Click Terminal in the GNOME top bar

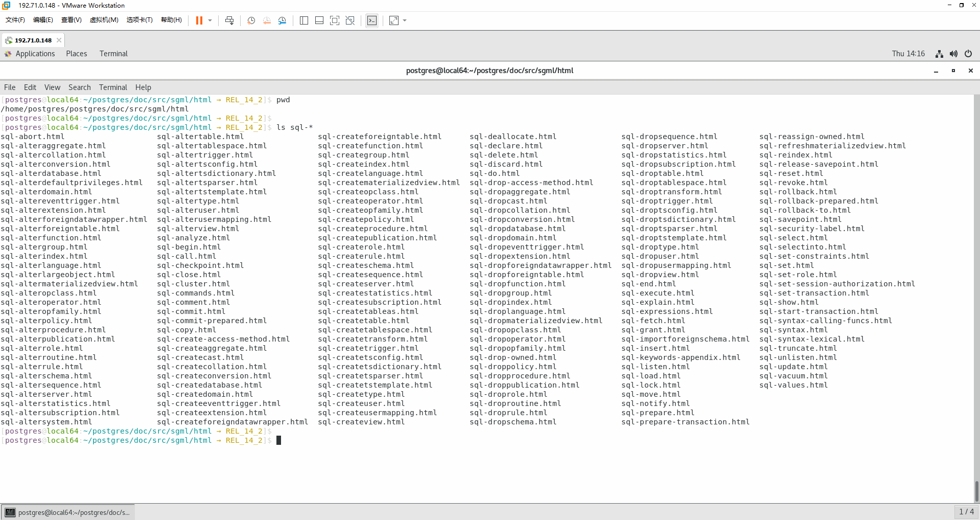point(113,54)
